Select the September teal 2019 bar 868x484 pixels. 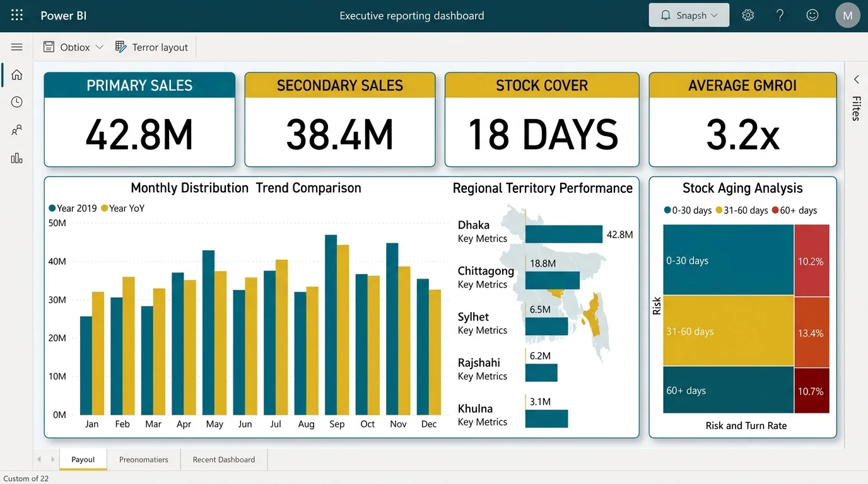[331, 325]
